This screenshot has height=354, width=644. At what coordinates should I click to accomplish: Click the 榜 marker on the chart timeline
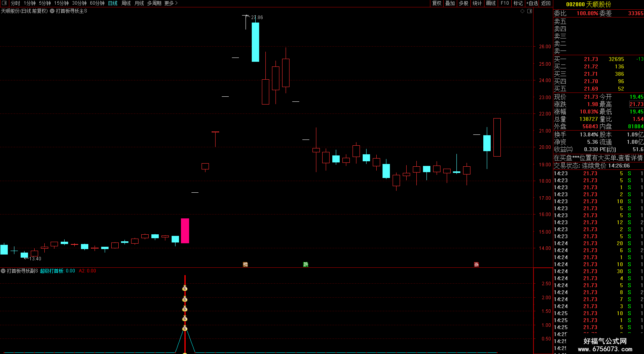(245, 264)
